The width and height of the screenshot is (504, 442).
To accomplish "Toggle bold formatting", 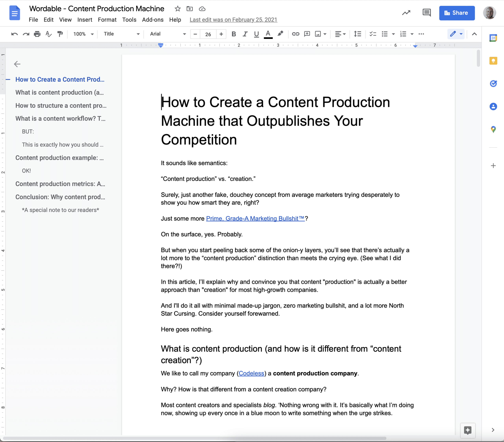I will click(234, 34).
